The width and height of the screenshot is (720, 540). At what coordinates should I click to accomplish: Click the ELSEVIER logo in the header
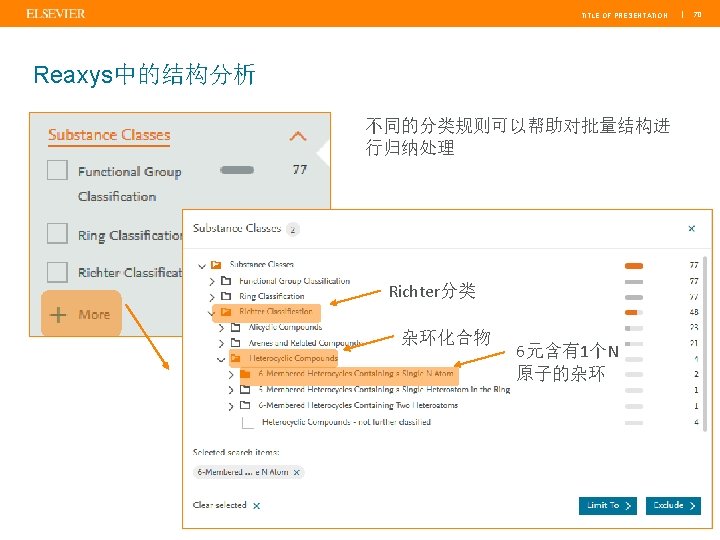click(56, 14)
